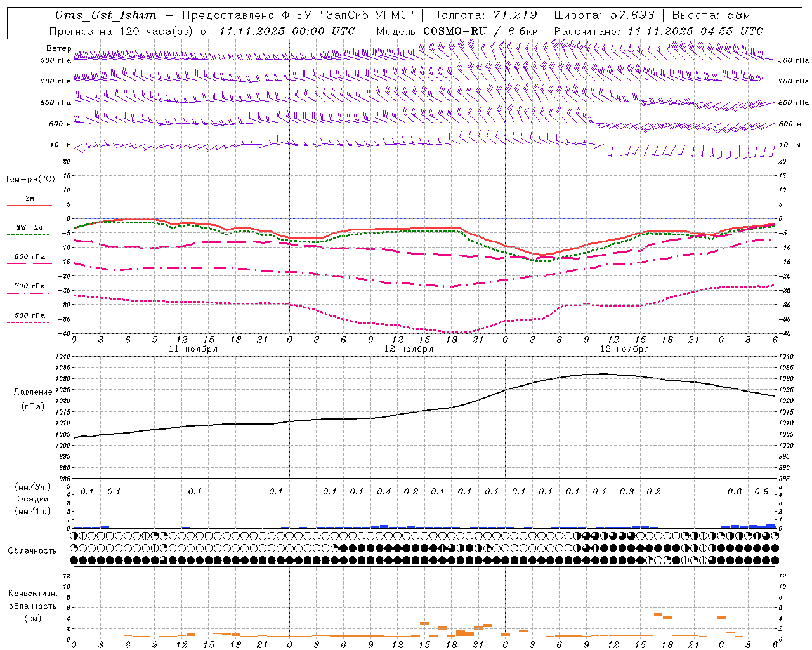The image size is (812, 650).
Task: Click the date label 13 ноября
Action: [624, 349]
